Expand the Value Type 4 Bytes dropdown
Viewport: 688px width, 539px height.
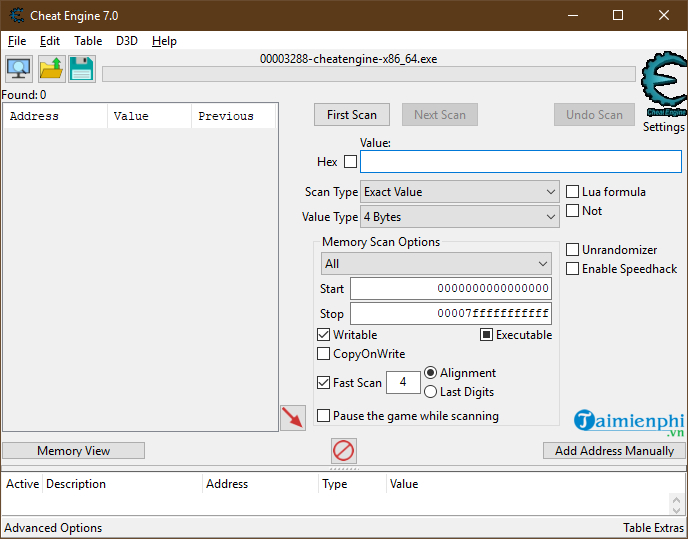459,217
